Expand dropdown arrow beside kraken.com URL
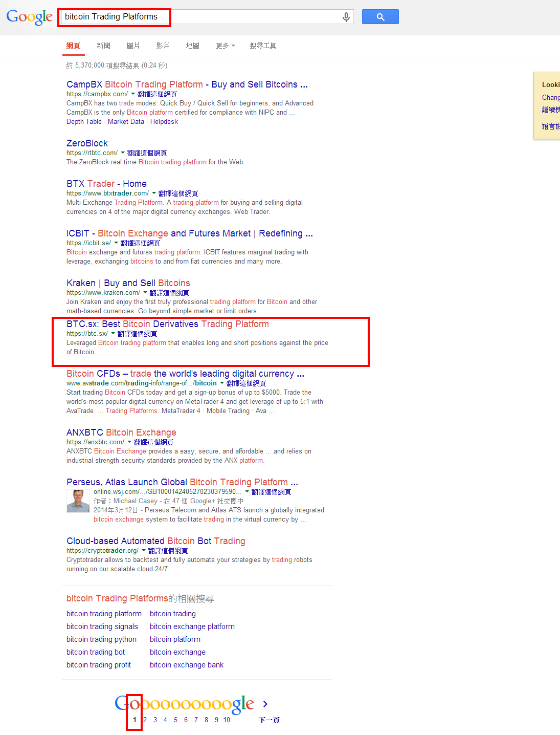 tap(145, 292)
